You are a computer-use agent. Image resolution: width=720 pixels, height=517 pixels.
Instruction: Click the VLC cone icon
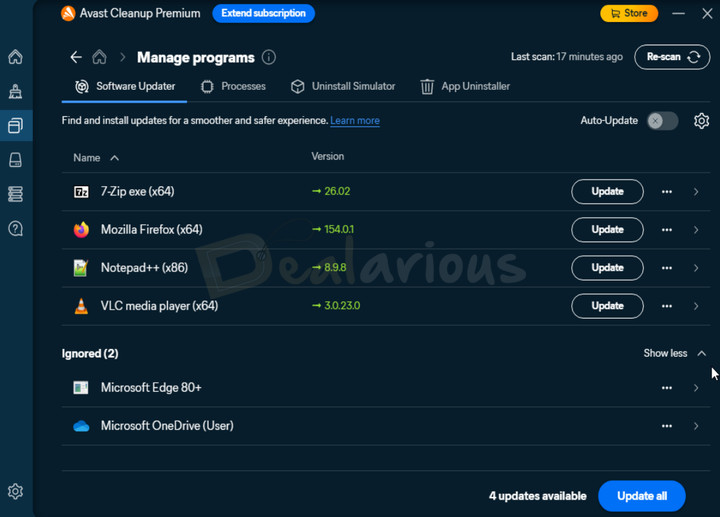[81, 306]
